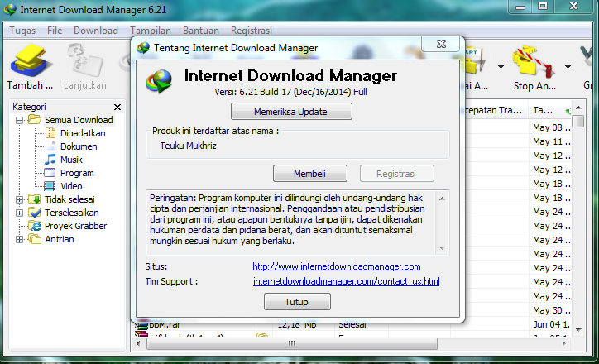This screenshot has width=599, height=364.
Task: Click the warning text scroll-down arrow
Action: click(442, 248)
